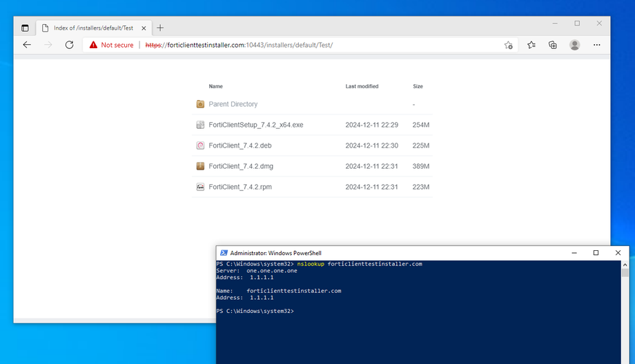Click the FortiClient_7.4.2.rpm link
The height and width of the screenshot is (364, 635).
tap(244, 187)
